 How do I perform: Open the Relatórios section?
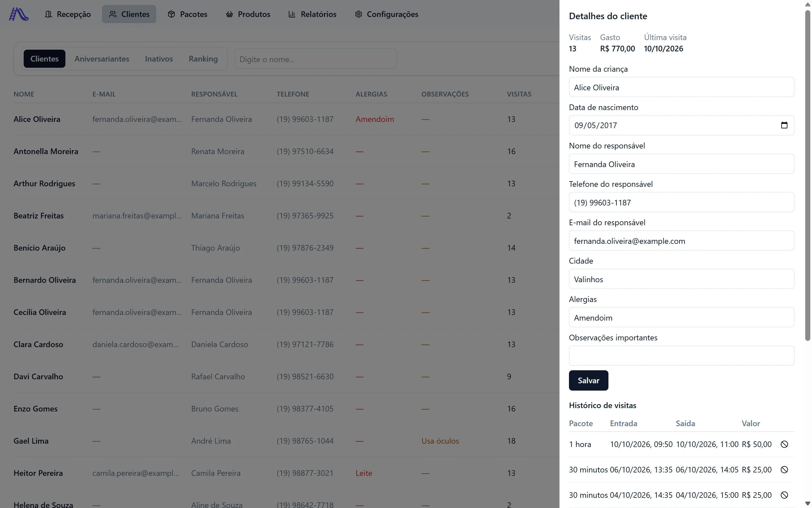coord(312,14)
